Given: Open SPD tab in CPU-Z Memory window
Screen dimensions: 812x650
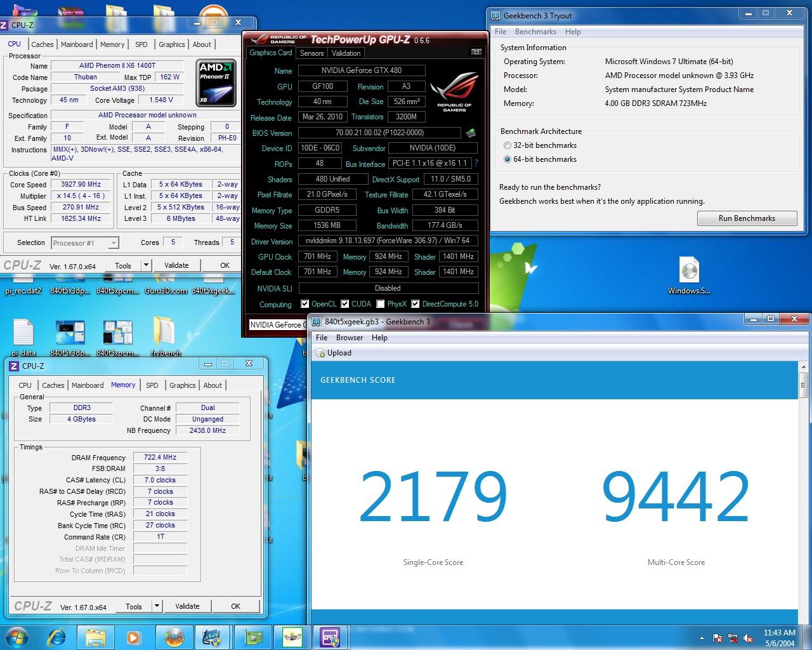Looking at the screenshot, I should click(x=152, y=385).
